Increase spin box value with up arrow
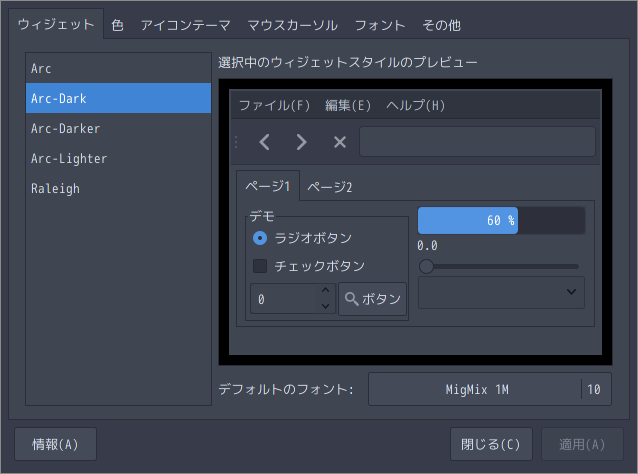 325,291
